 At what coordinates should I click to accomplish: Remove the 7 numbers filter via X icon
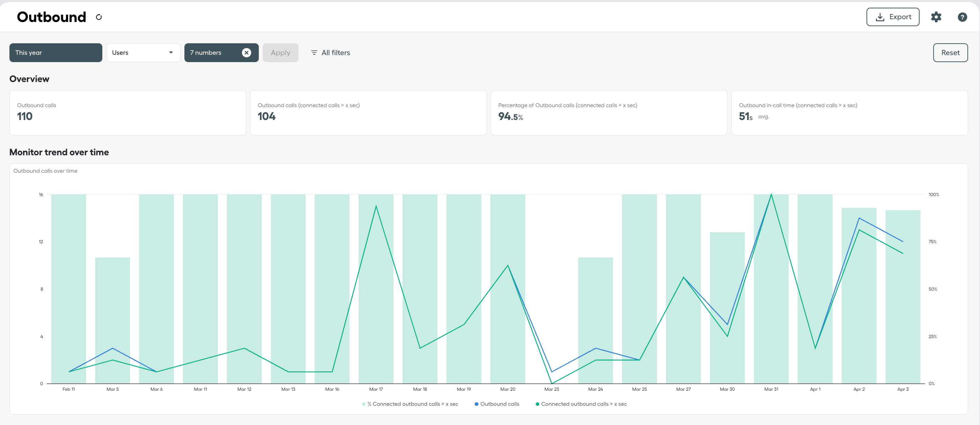[x=247, y=52]
